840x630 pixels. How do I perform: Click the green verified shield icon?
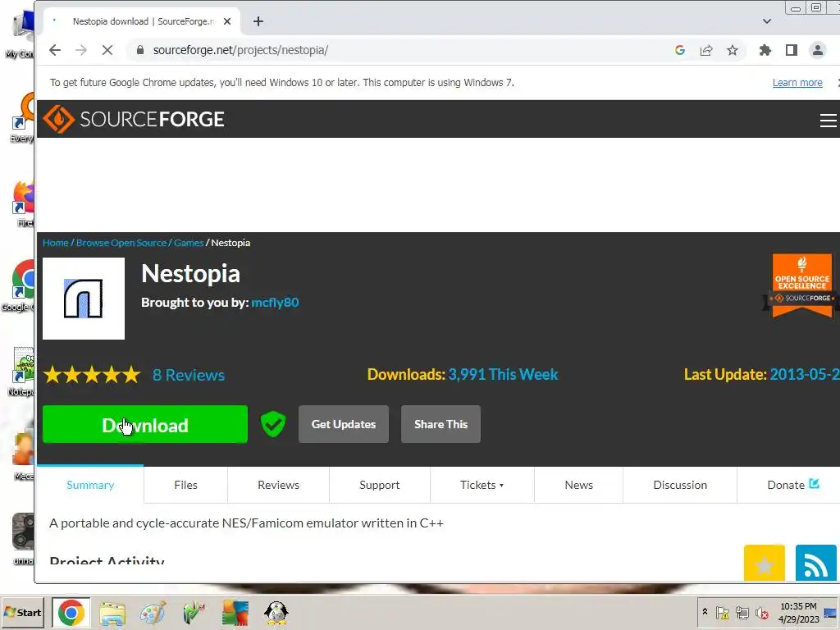tap(273, 424)
